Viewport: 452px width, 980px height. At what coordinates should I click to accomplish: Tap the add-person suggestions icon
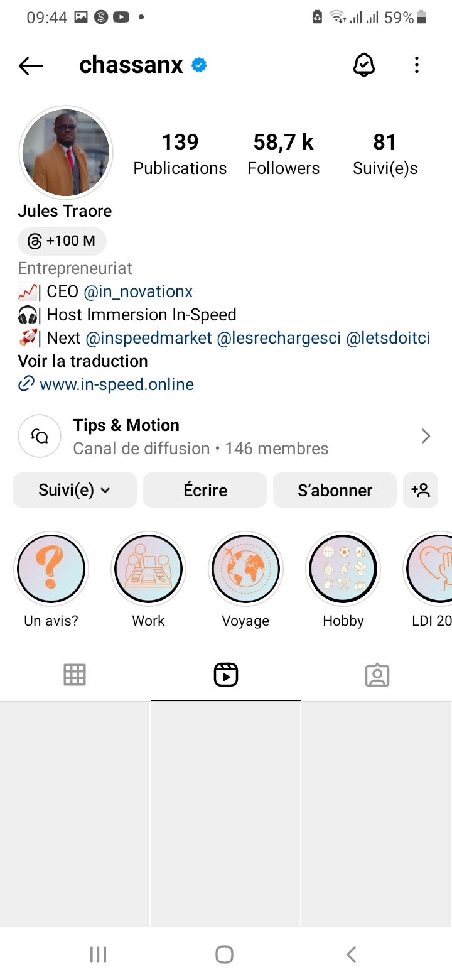420,490
